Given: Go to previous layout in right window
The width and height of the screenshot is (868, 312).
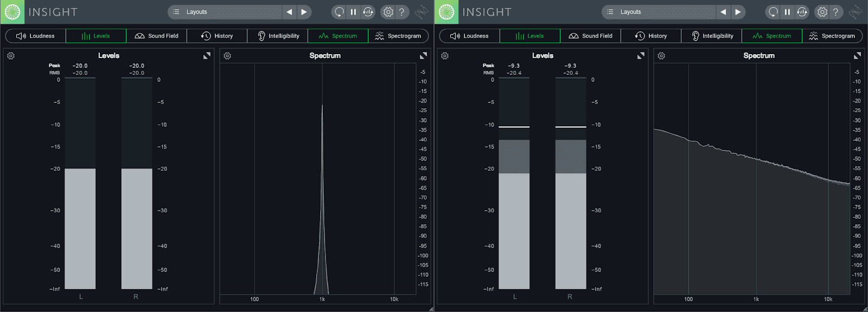Looking at the screenshot, I should click(723, 12).
